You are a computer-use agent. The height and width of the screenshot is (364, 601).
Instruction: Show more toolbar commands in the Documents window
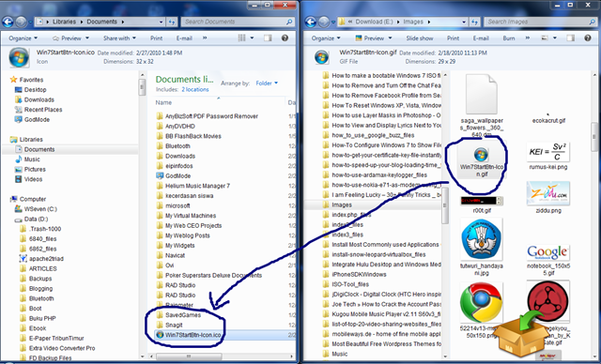205,38
